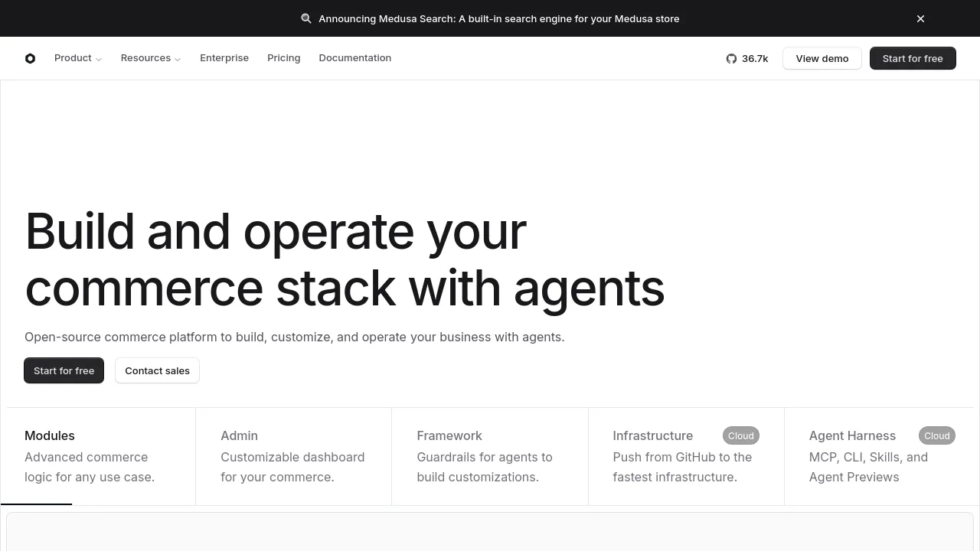Open the GitHub 36.7k stars link
Image resolution: width=980 pixels, height=551 pixels.
click(x=747, y=58)
